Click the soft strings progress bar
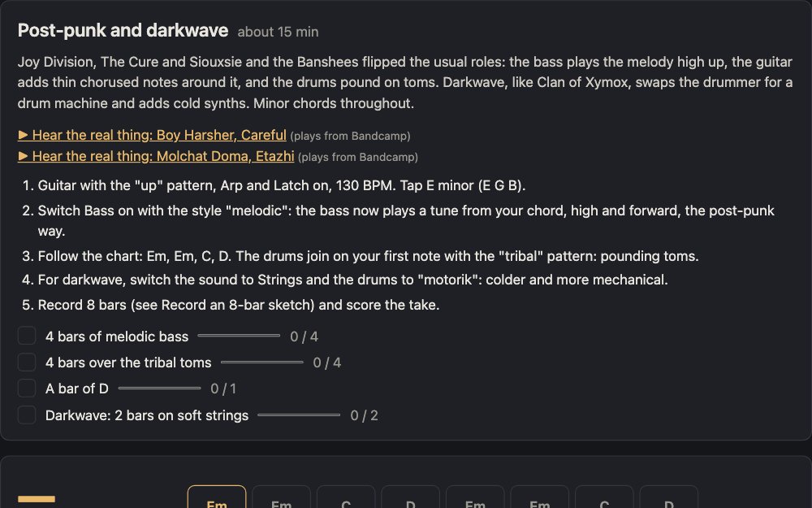The image size is (812, 508). click(299, 415)
